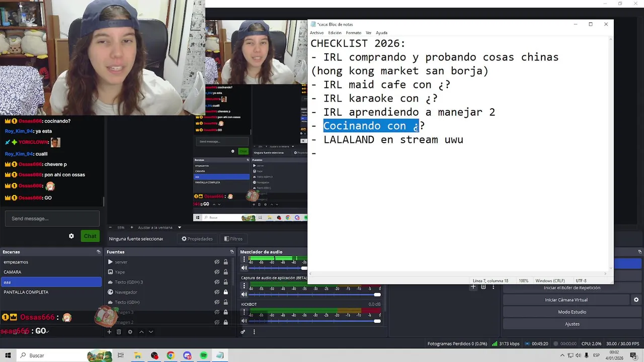644x362 pixels.
Task: Toggle lock of server source
Action: click(x=226, y=262)
